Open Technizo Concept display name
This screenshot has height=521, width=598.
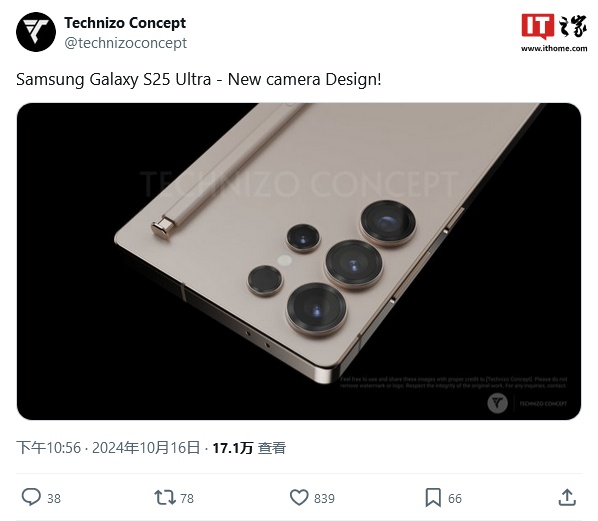(125, 23)
